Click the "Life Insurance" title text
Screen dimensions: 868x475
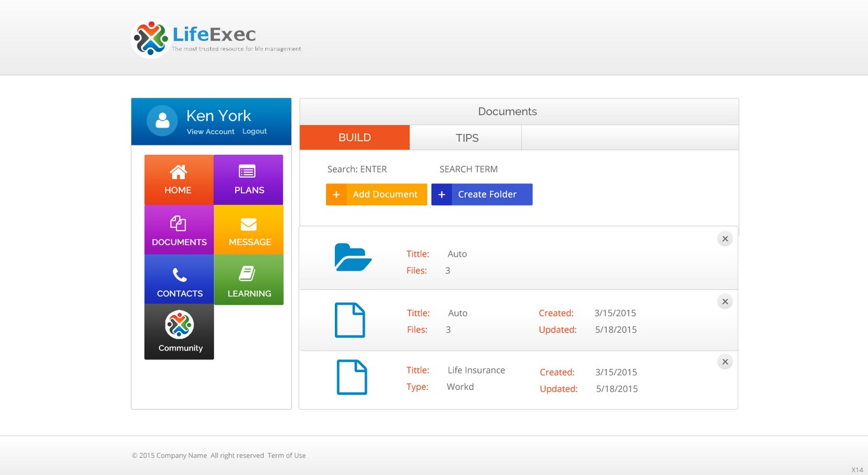click(476, 370)
